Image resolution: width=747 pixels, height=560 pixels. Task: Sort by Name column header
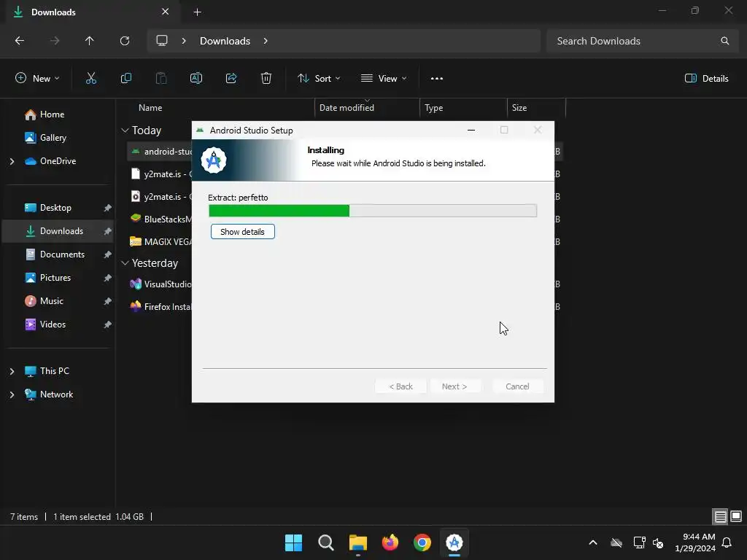coord(150,108)
